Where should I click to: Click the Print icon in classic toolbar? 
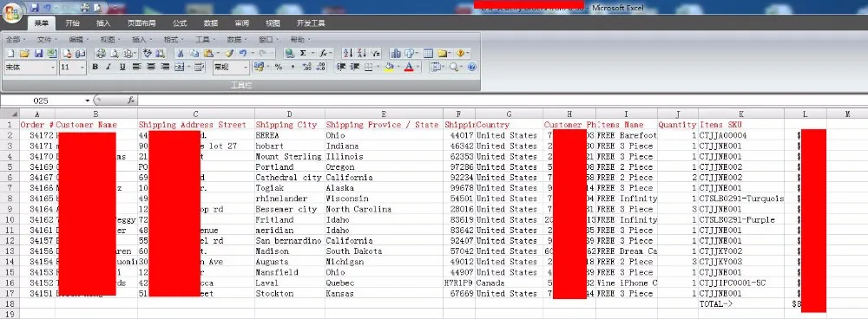[101, 54]
